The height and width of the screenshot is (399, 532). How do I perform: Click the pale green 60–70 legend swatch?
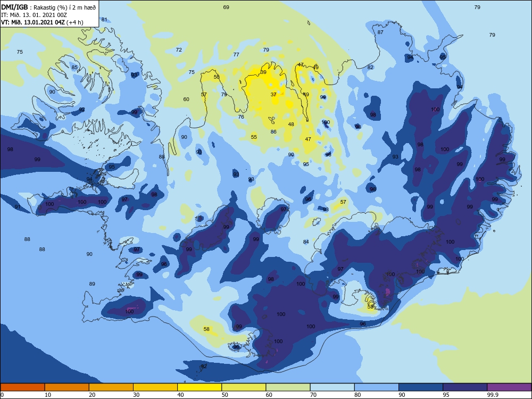point(288,387)
